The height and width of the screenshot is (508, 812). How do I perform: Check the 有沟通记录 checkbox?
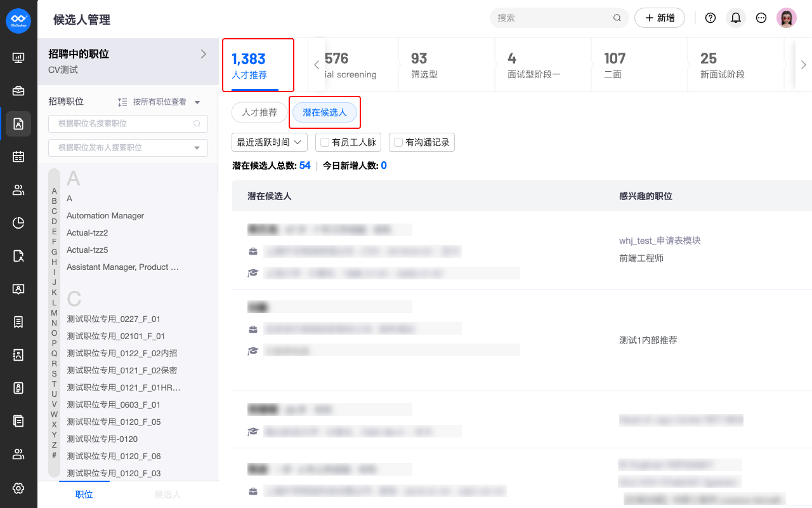coord(398,142)
